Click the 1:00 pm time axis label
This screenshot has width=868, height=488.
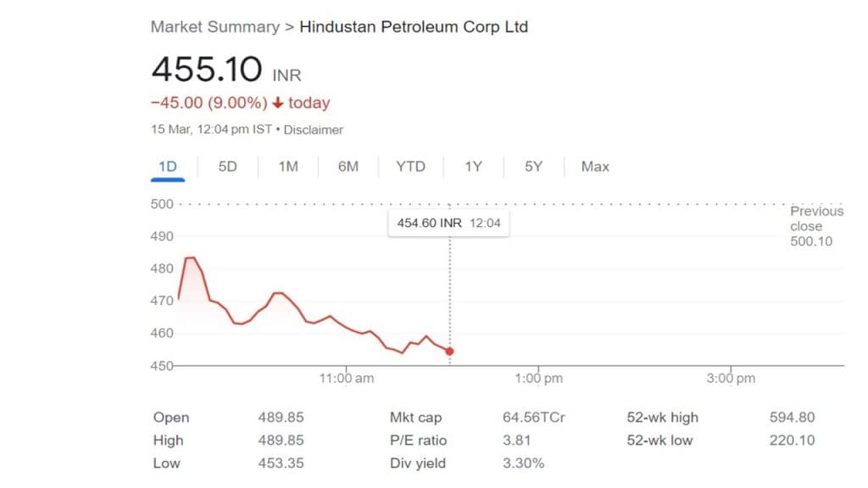point(539,379)
